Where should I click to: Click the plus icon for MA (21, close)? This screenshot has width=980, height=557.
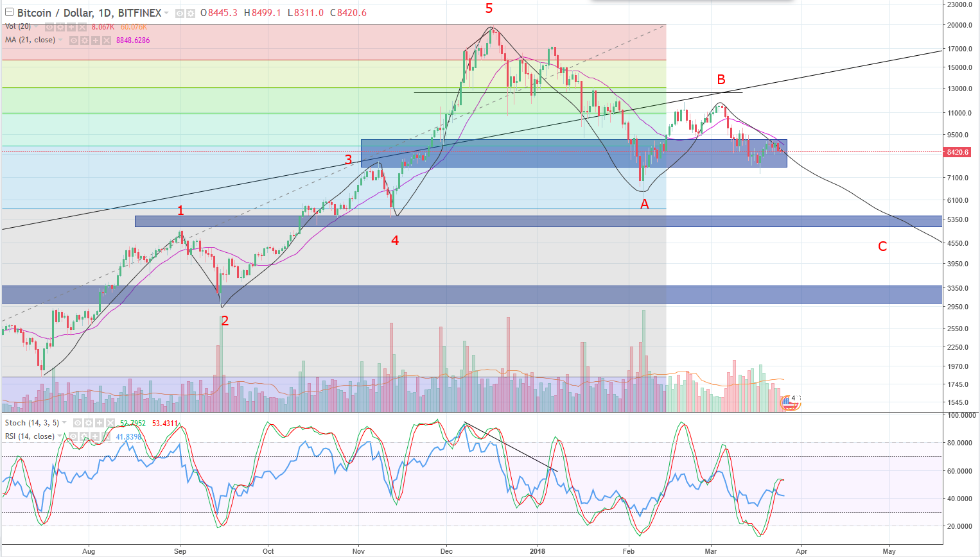[96, 40]
